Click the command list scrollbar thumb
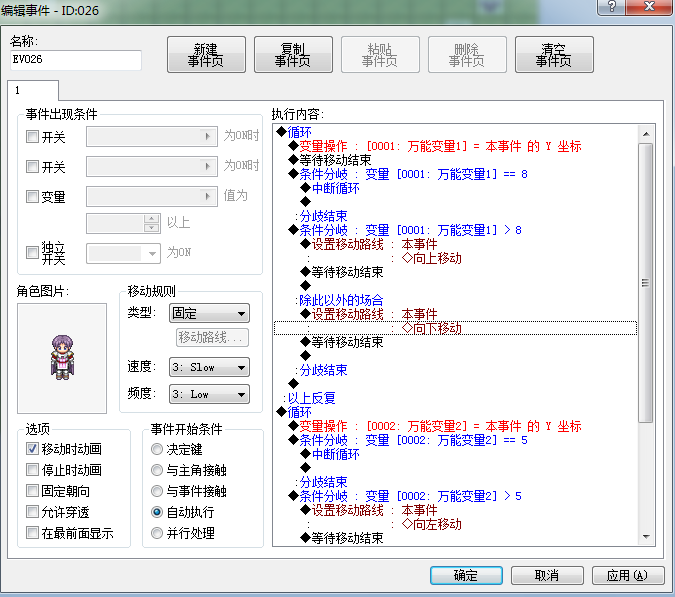 646,283
